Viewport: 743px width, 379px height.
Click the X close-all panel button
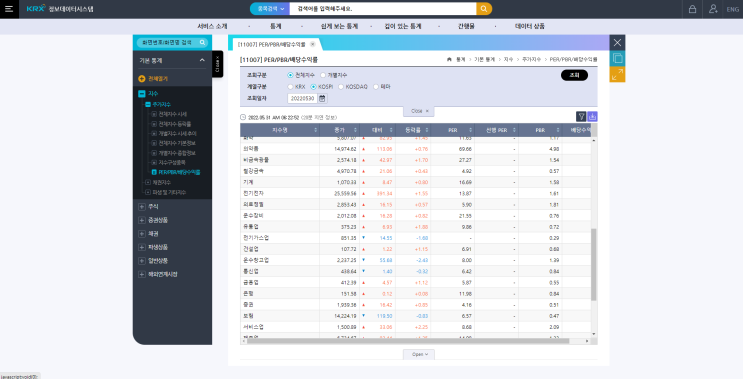tap(617, 42)
